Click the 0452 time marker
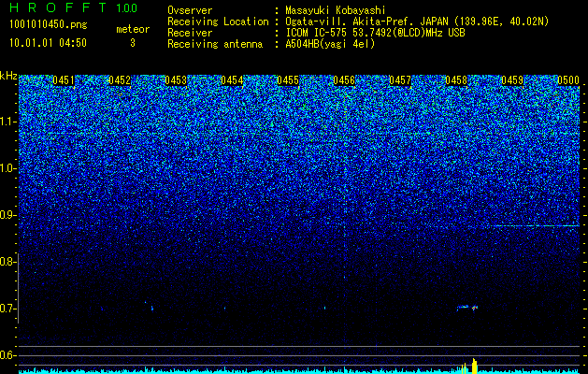This screenshot has height=374, width=588. 120,80
